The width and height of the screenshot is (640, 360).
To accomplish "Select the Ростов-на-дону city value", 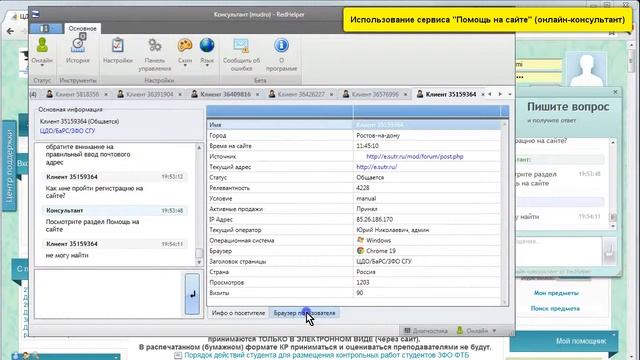I will pos(378,136).
